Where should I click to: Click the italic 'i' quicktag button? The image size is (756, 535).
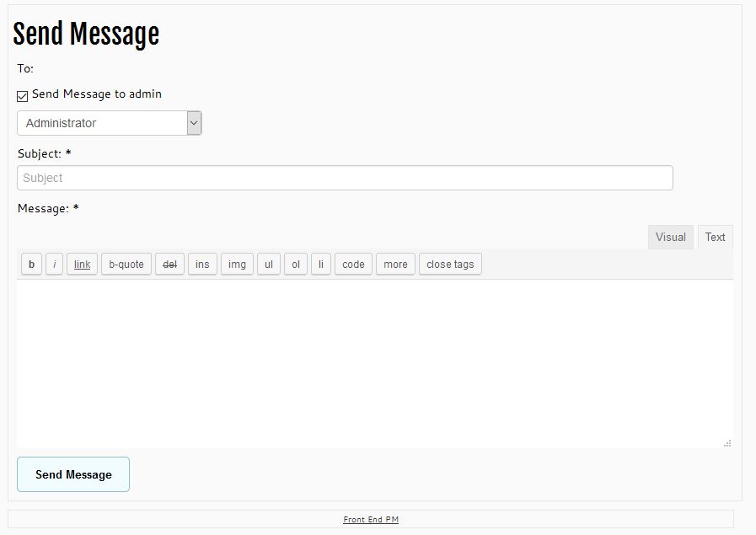pyautogui.click(x=55, y=265)
